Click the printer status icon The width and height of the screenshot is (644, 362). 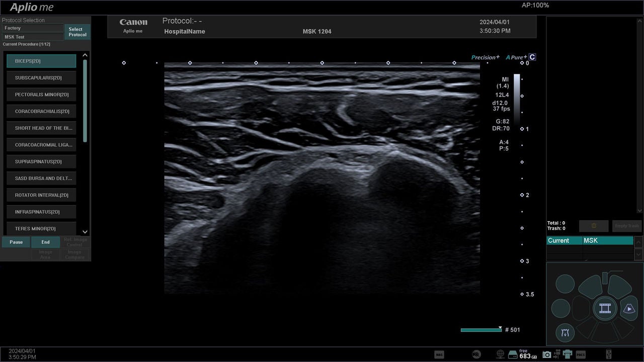[568, 354]
